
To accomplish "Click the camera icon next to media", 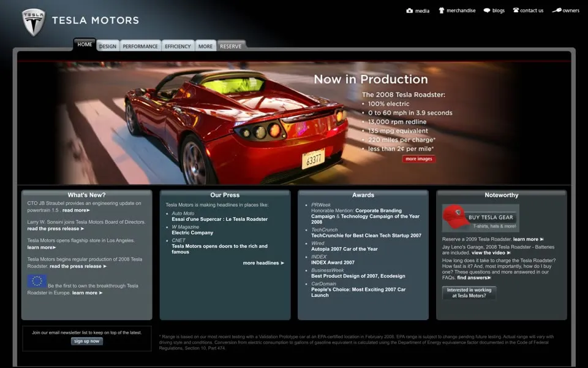I will point(410,10).
